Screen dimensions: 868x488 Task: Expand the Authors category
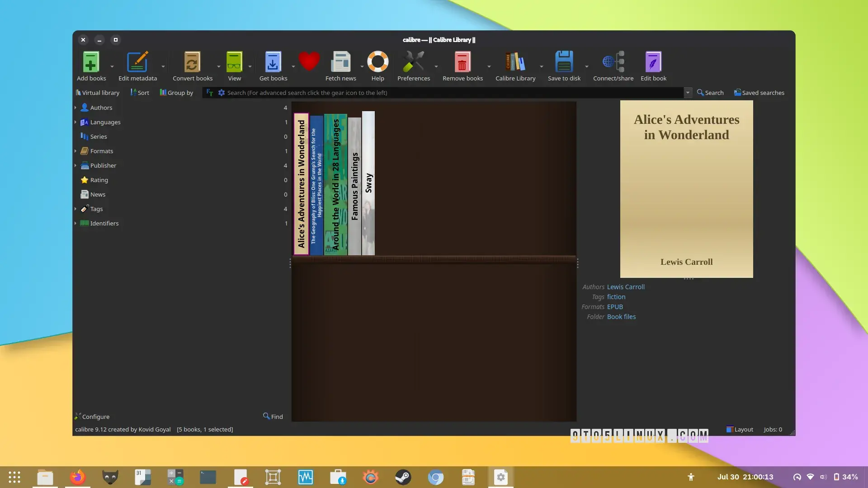[75, 108]
